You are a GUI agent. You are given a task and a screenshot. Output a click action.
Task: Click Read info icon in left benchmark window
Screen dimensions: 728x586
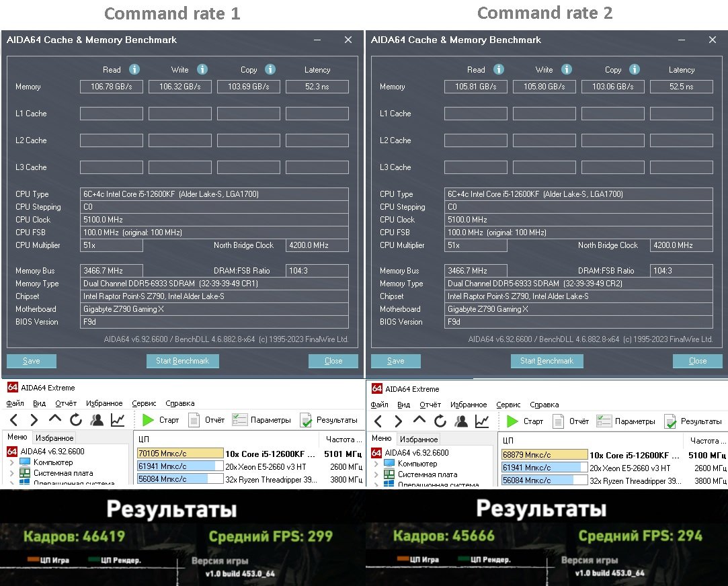tap(134, 70)
